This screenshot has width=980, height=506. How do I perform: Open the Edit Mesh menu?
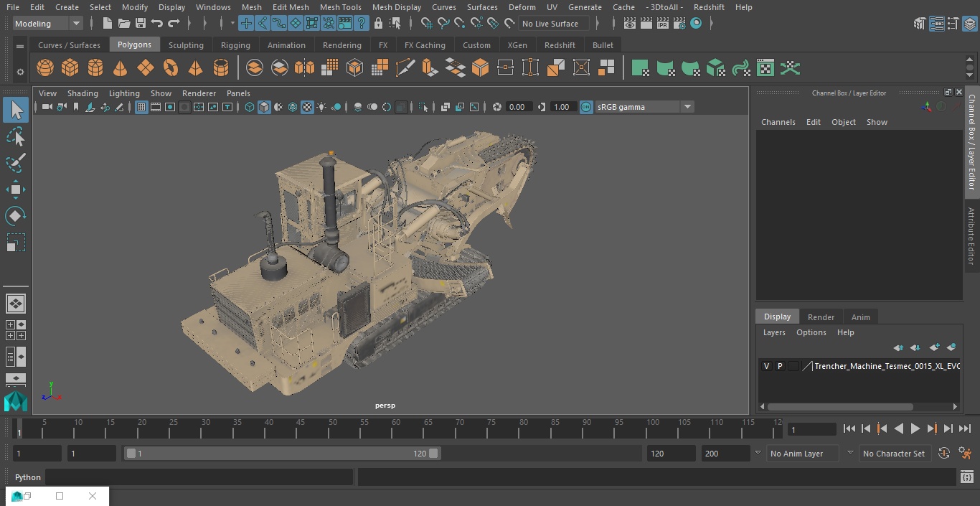(291, 7)
